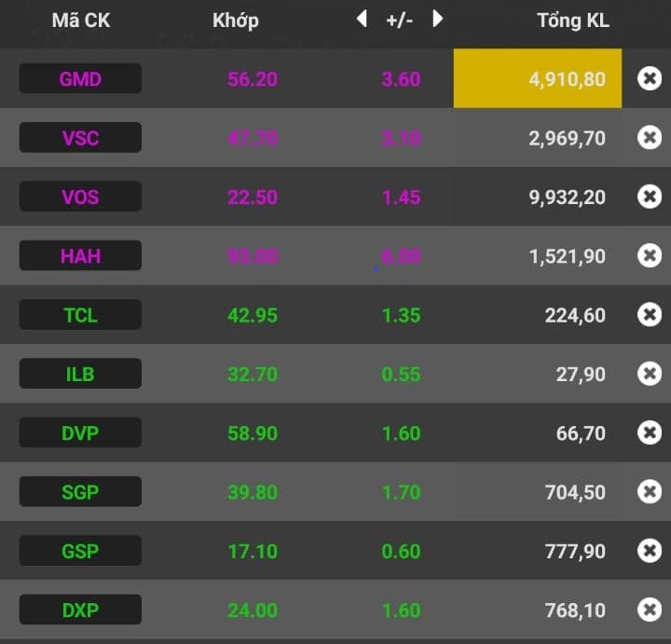Sort by the Khớp column header

[x=236, y=21]
